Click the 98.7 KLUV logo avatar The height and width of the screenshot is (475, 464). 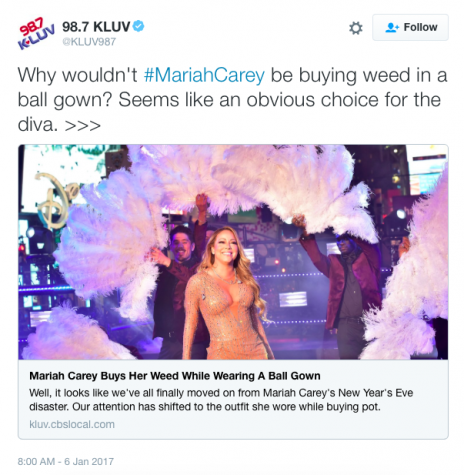[x=36, y=33]
